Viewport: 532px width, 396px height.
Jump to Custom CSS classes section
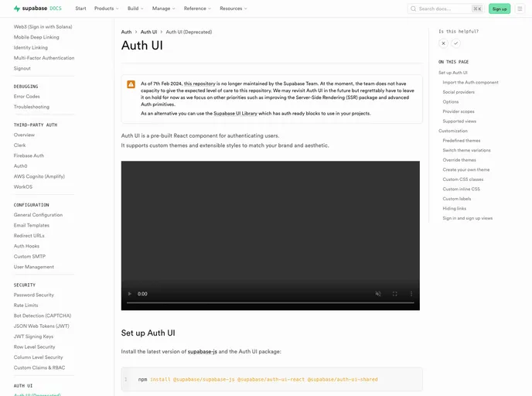click(x=462, y=179)
